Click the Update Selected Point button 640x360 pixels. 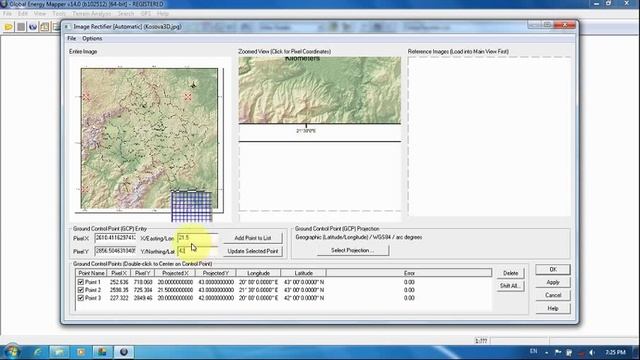(253, 251)
